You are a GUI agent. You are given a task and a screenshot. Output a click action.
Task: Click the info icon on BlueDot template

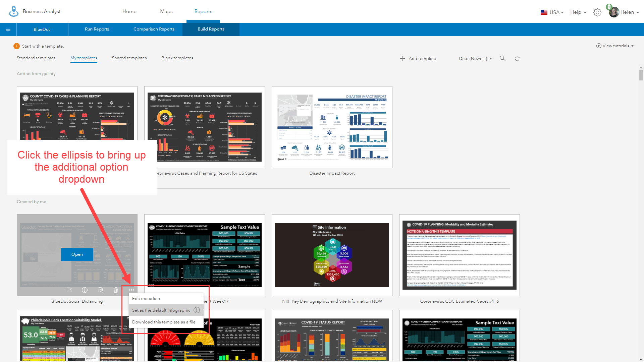tap(85, 290)
